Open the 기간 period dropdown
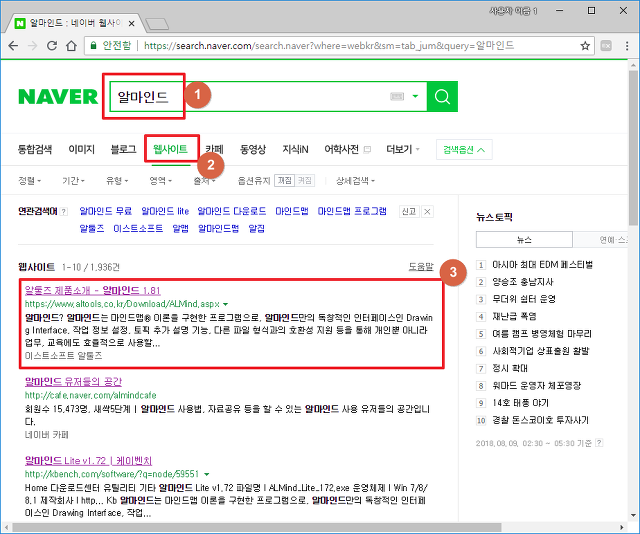This screenshot has width=640, height=534. click(73, 180)
